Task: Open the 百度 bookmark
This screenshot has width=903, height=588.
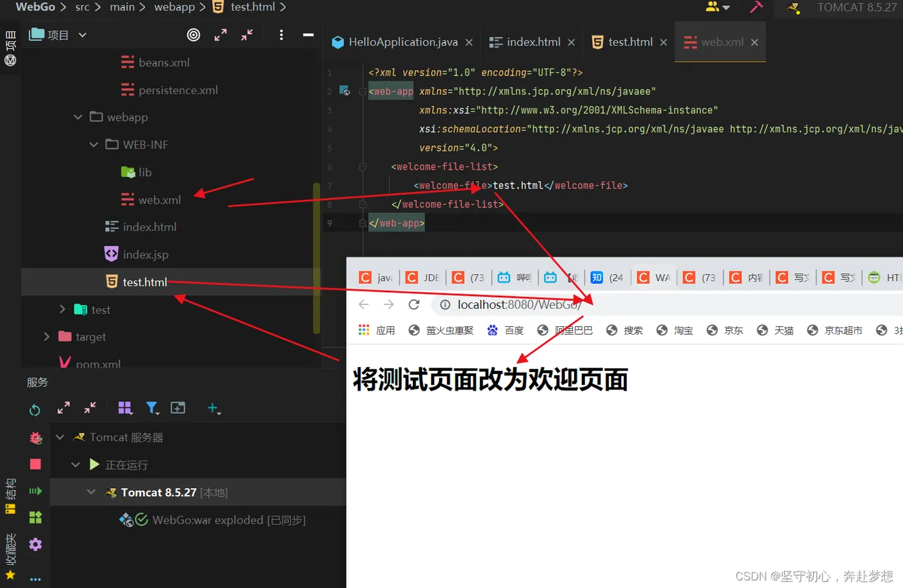Action: (x=505, y=330)
